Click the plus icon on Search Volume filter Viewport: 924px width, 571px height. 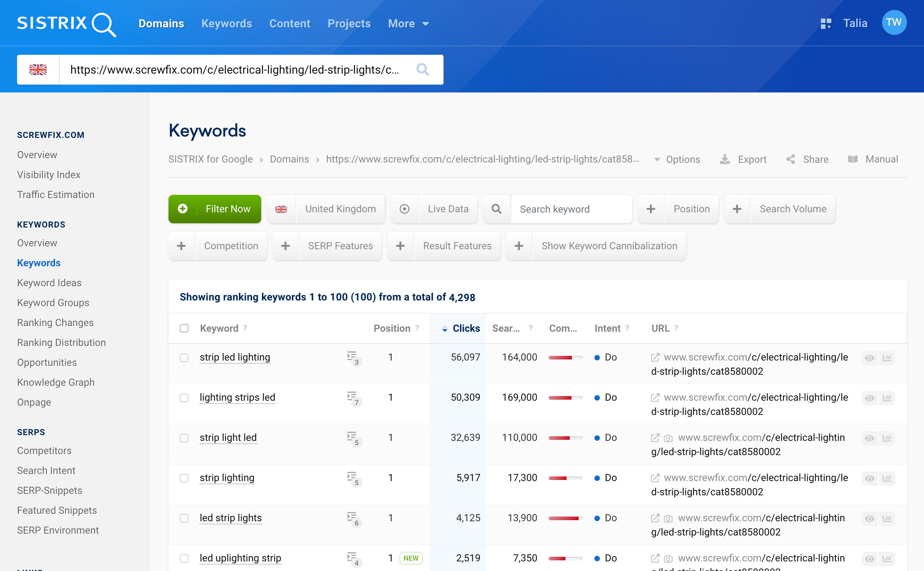(737, 209)
